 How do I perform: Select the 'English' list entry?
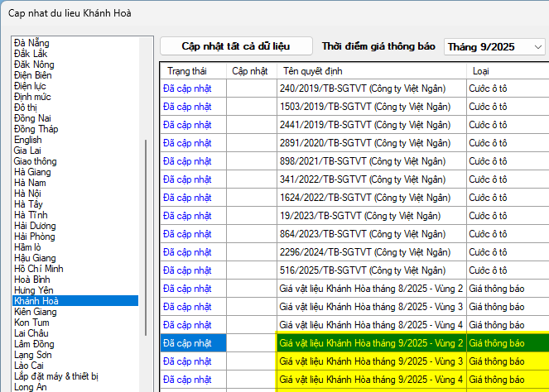tap(28, 140)
